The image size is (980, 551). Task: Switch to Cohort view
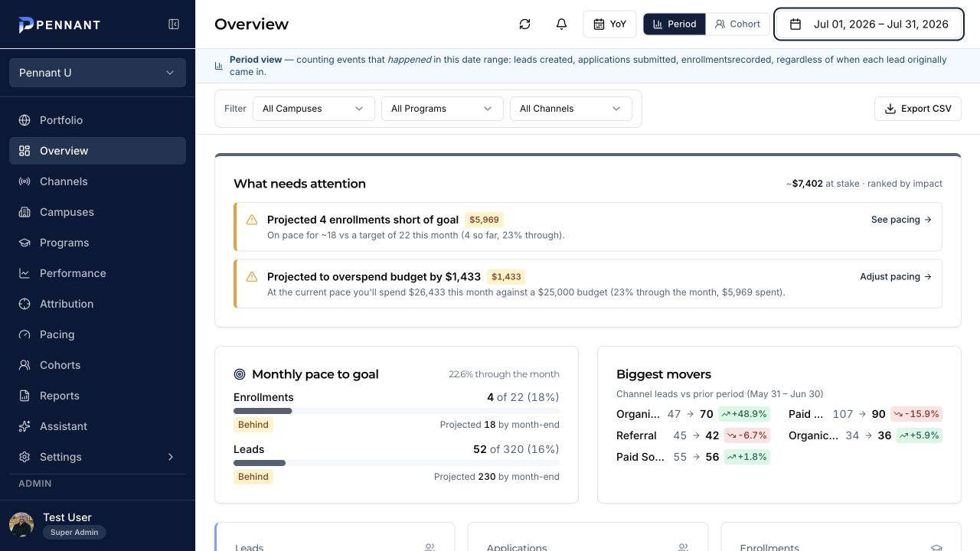pyautogui.click(x=737, y=24)
